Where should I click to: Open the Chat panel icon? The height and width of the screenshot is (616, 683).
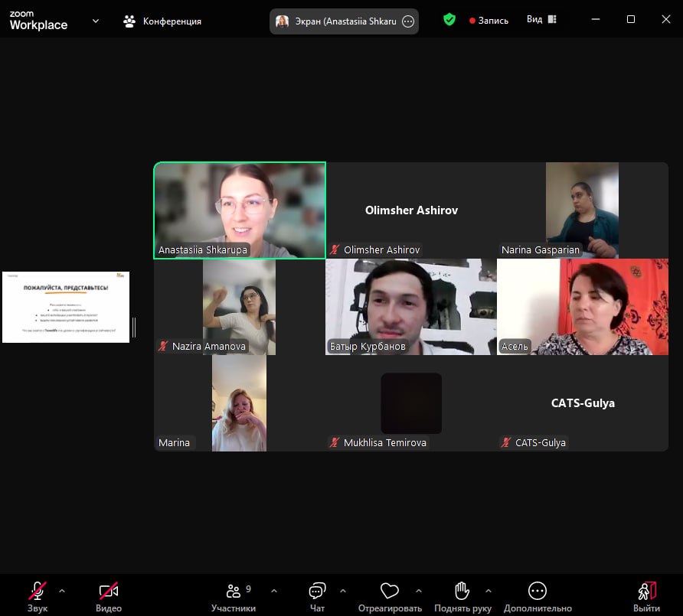pos(317,592)
